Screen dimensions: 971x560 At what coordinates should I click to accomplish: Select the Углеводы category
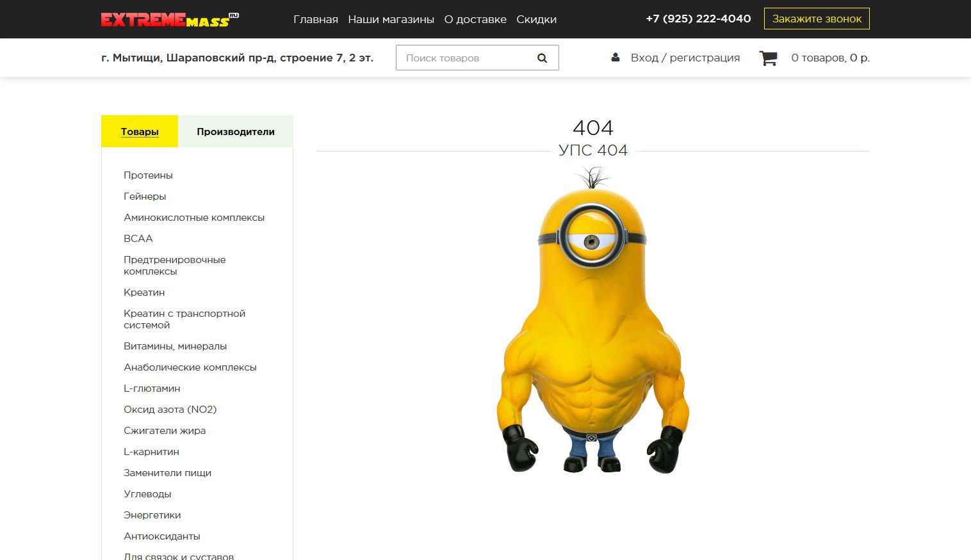[147, 493]
